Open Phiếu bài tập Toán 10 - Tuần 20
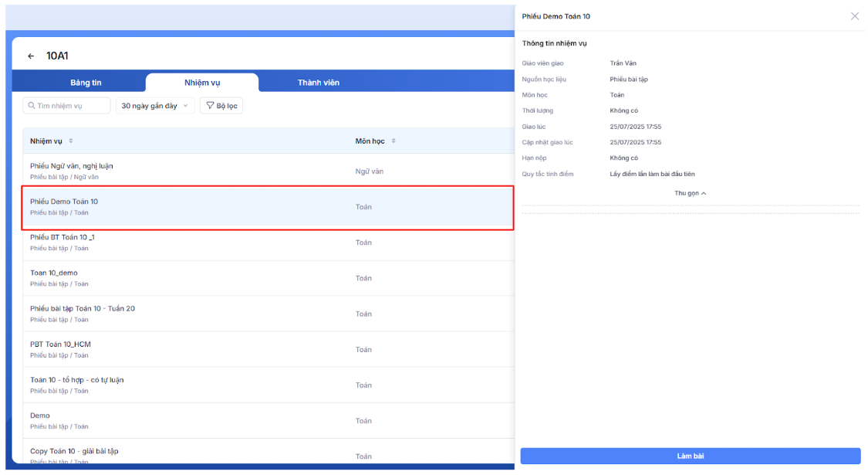The height and width of the screenshot is (475, 868). tap(83, 308)
